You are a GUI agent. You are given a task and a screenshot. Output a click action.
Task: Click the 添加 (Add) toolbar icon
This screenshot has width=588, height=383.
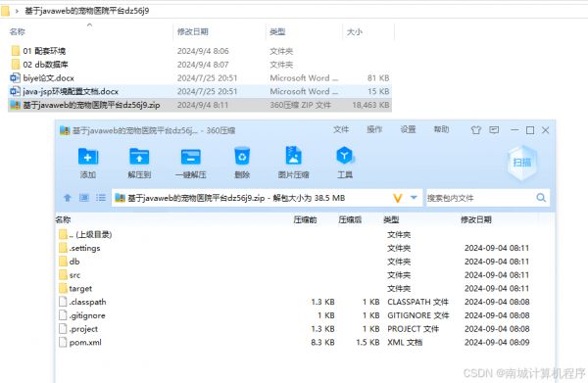click(88, 157)
